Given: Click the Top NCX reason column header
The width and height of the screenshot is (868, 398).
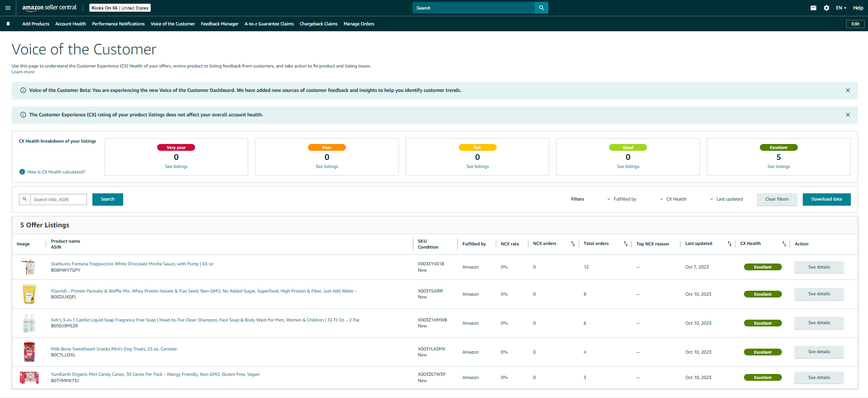Looking at the screenshot, I should pos(652,244).
